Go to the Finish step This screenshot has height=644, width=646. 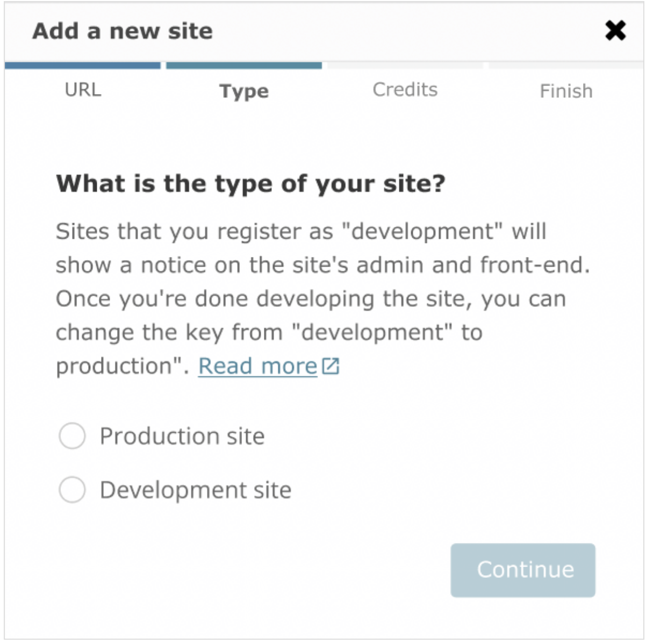pos(565,91)
